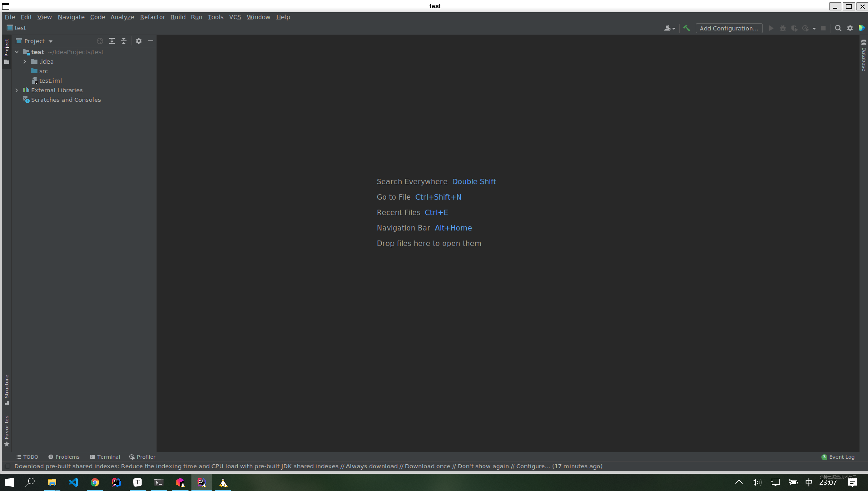
Task: Open the notification center in the taskbar
Action: 853,482
